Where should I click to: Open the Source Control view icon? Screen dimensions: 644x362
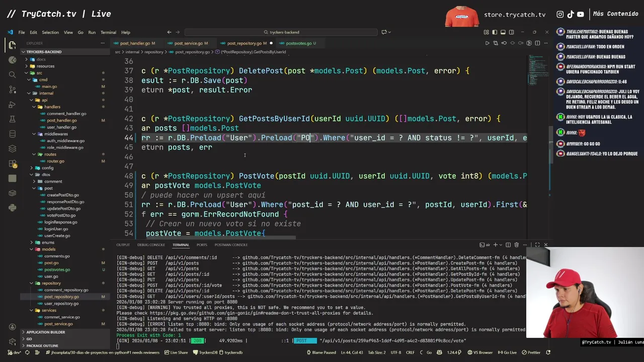pos(12,89)
